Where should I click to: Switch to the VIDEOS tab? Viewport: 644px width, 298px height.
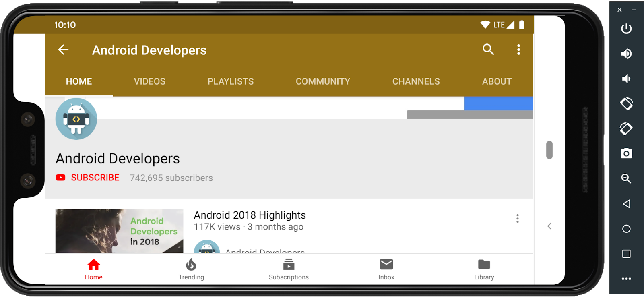coord(150,81)
